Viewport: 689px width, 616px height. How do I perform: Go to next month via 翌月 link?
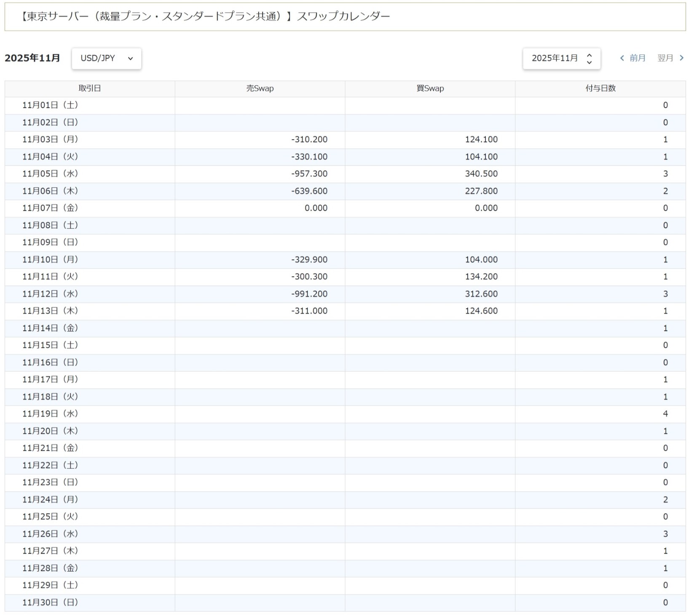(x=670, y=58)
